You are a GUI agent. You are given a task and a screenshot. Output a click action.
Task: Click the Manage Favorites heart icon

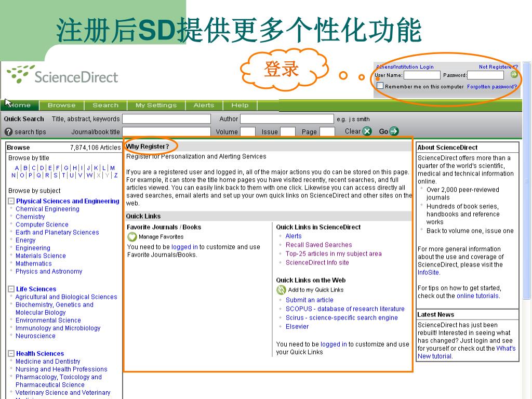(132, 237)
